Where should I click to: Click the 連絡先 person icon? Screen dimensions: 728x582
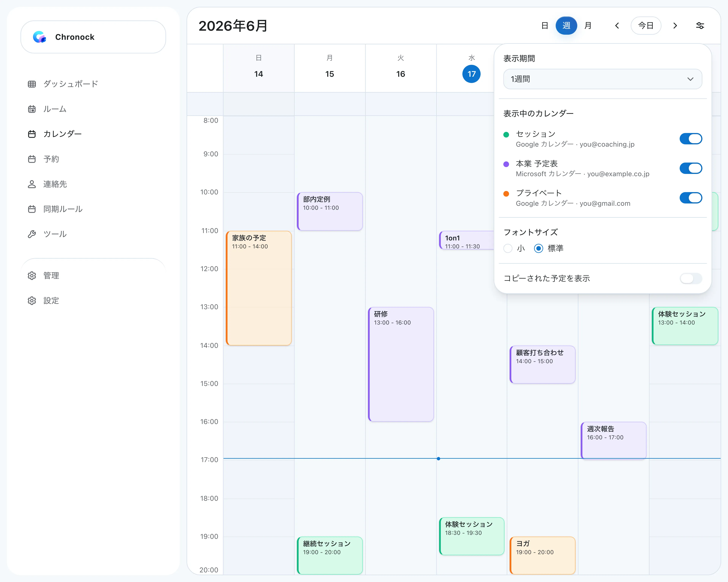(32, 184)
